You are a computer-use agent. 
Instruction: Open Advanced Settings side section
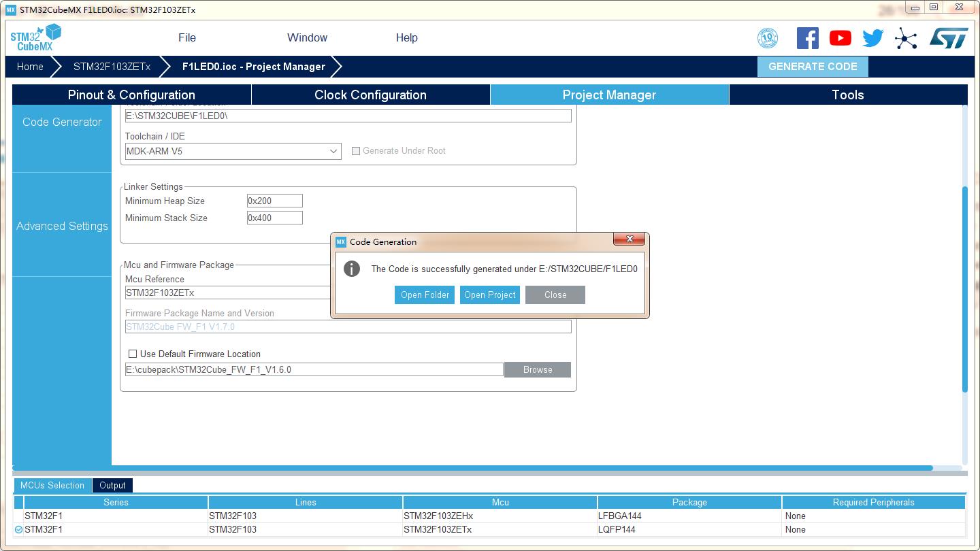point(62,226)
